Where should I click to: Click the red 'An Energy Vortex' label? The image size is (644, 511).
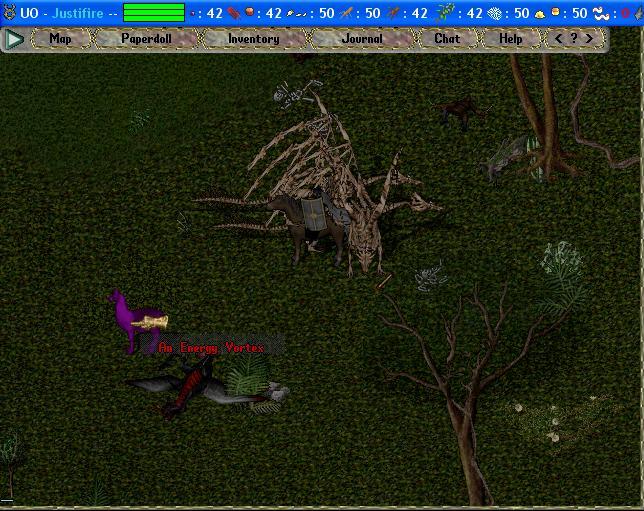tap(211, 348)
